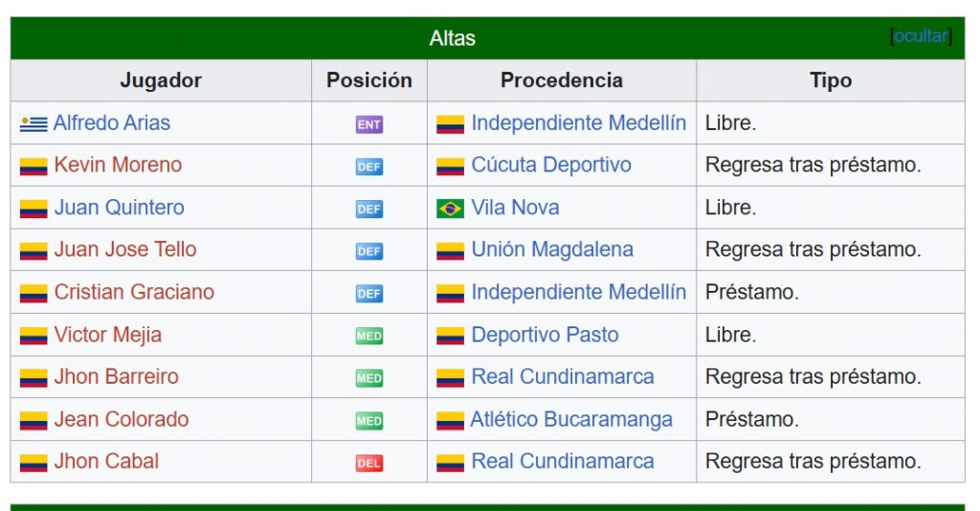
Task: Click the MED badge in Victor Mejia's row
Action: pos(368,336)
